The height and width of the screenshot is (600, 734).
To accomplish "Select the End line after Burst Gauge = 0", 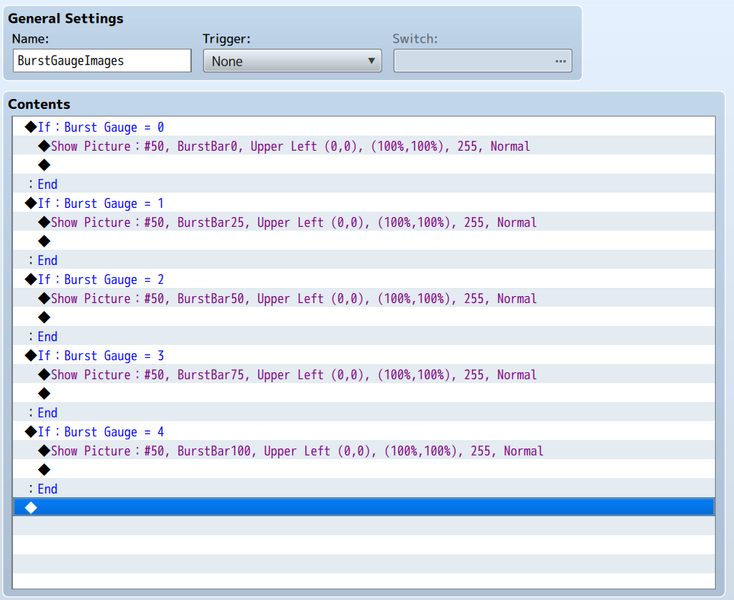I will (46, 184).
